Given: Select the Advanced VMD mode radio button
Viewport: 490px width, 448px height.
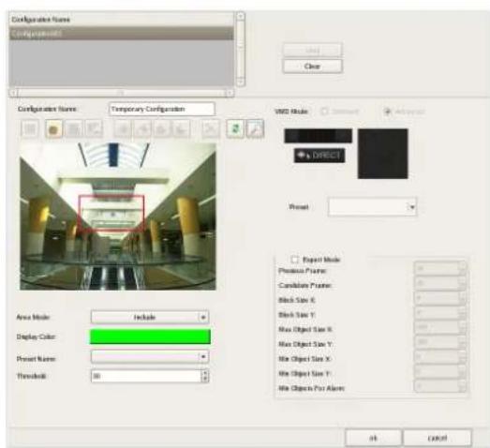Looking at the screenshot, I should click(388, 112).
